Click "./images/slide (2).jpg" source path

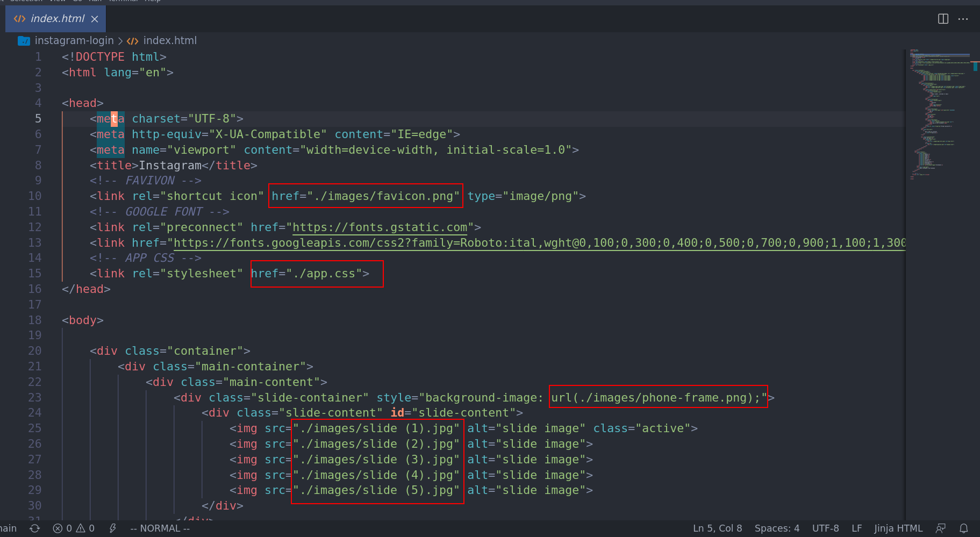pyautogui.click(x=376, y=444)
